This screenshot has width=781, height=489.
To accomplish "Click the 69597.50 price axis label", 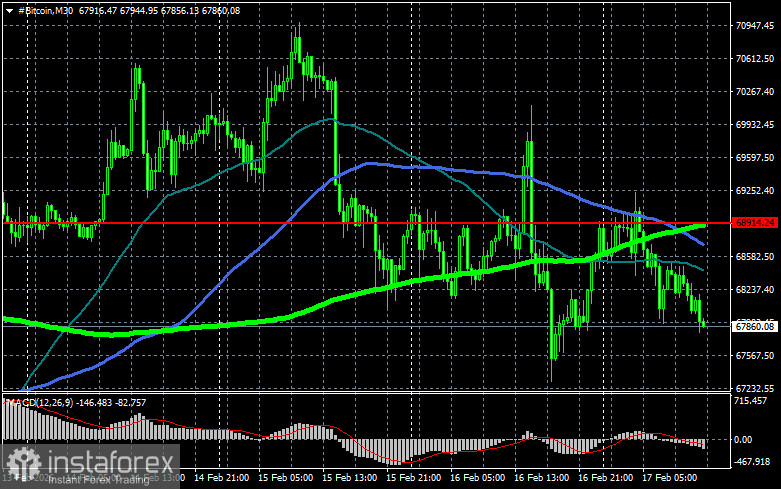I will pos(755,157).
